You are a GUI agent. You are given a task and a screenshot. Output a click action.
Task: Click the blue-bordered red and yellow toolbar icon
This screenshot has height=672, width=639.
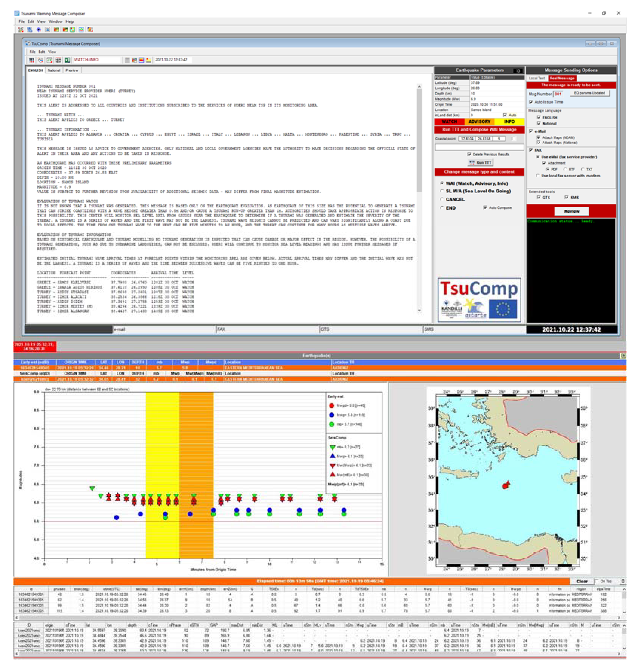coord(141,60)
